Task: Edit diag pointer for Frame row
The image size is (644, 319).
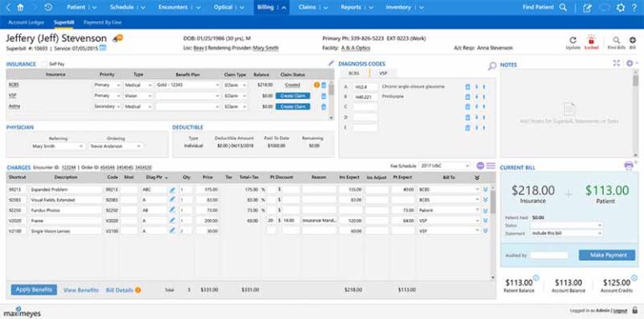Action: pos(172,220)
